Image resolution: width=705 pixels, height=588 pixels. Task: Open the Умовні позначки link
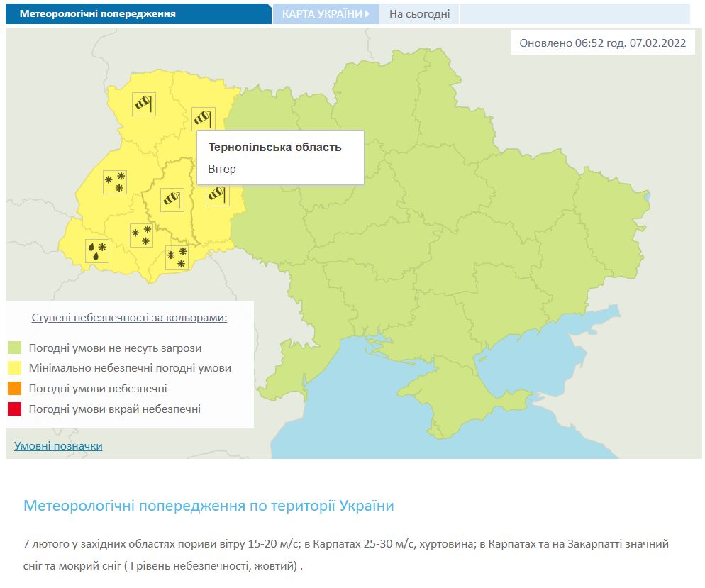click(x=58, y=446)
